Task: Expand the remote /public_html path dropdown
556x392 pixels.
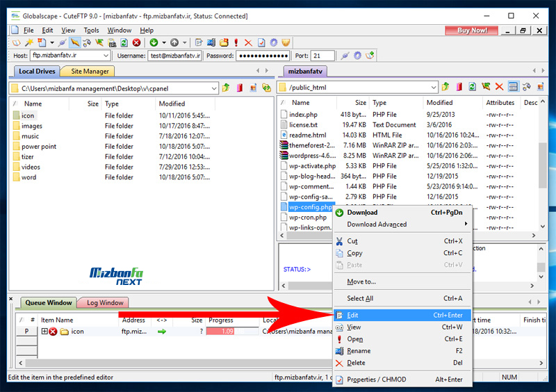Action: coord(434,88)
